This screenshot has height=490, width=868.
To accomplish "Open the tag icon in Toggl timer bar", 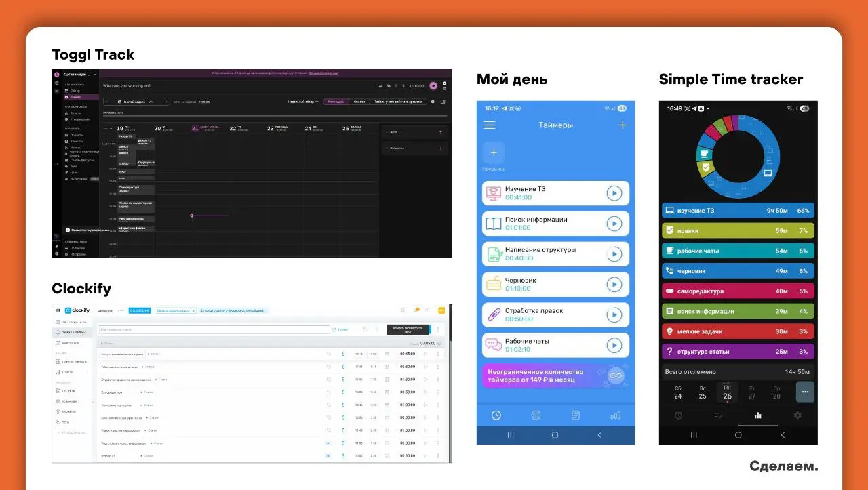I will click(x=388, y=86).
